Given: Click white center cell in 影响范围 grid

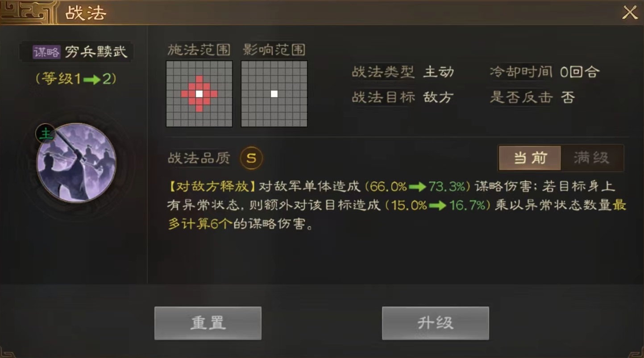Looking at the screenshot, I should (274, 94).
